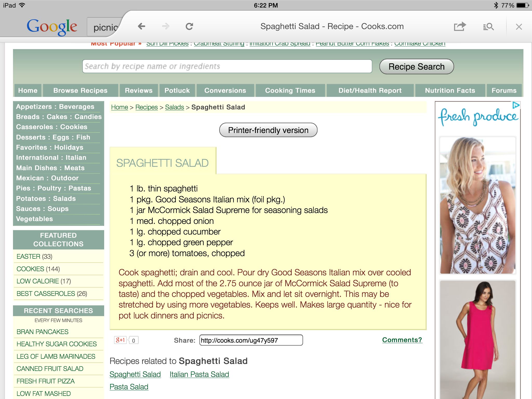This screenshot has width=532, height=399.
Task: Click the Diet/Health Report menu item
Action: click(x=369, y=90)
